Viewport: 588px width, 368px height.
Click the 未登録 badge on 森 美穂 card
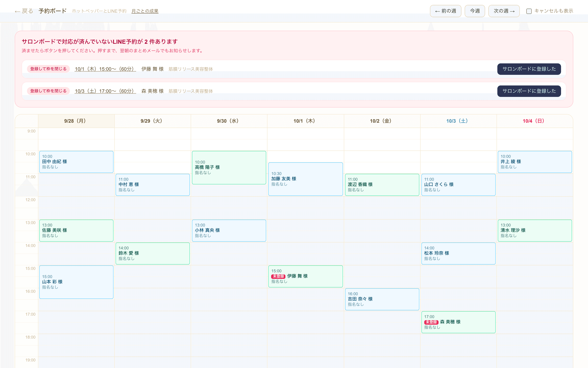(x=431, y=322)
